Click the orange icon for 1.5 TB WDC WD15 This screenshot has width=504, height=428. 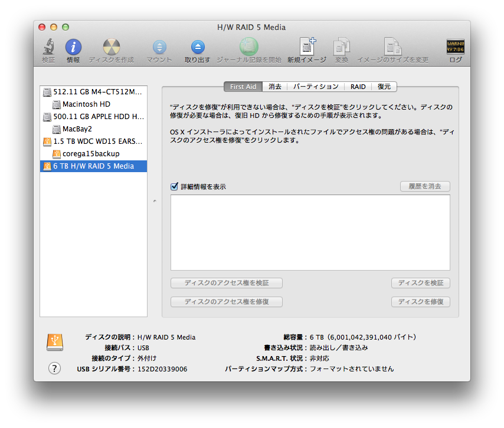pyautogui.click(x=47, y=141)
